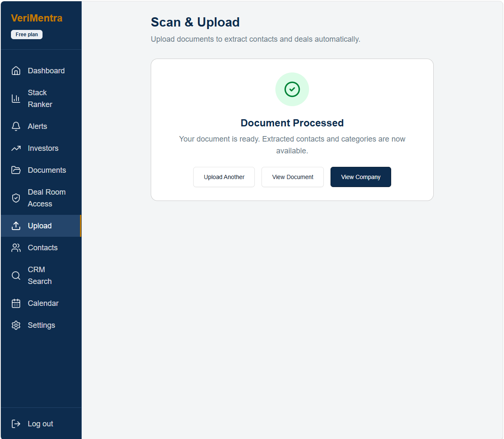Click the Settings gear icon
Viewport: 504px width, 439px height.
click(16, 325)
